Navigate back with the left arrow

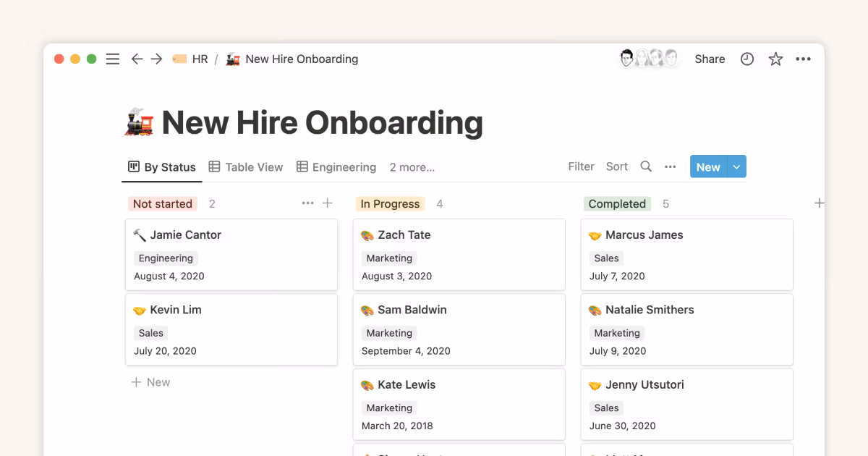[137, 59]
